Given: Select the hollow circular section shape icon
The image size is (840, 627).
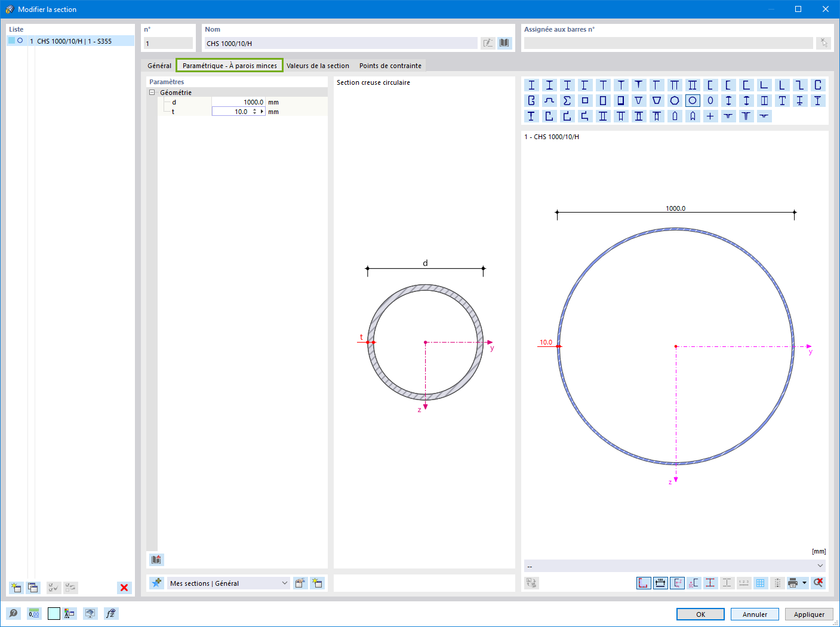Looking at the screenshot, I should 693,101.
